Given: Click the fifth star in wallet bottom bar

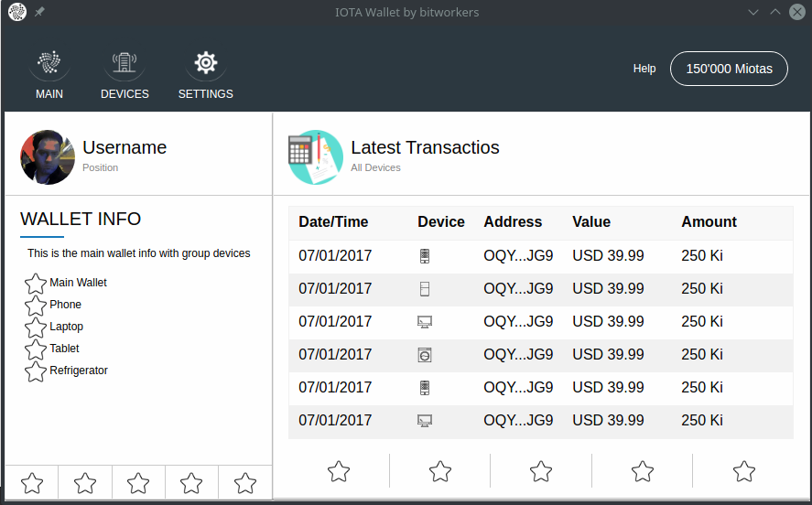Looking at the screenshot, I should (245, 483).
